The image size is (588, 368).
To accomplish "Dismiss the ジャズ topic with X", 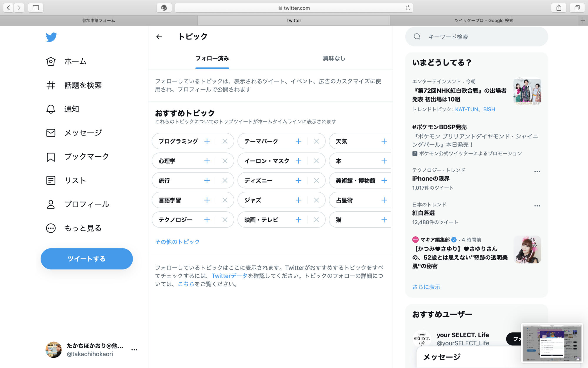I will tap(316, 200).
